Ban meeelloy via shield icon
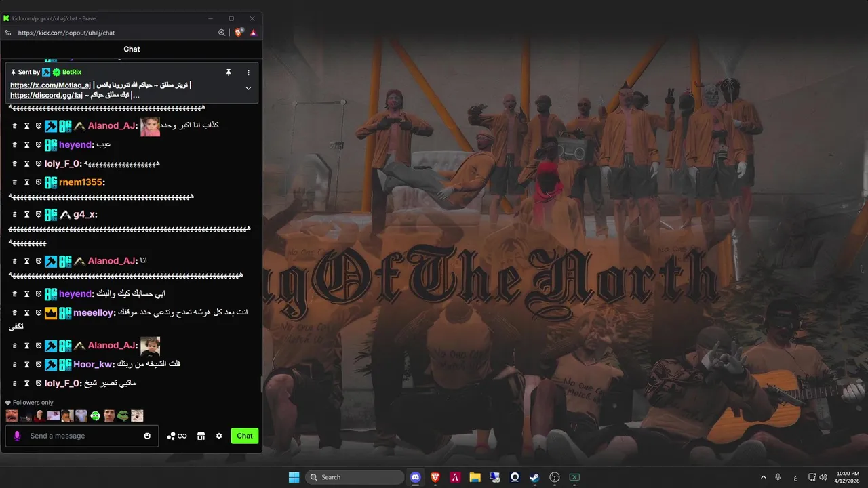Image resolution: width=868 pixels, height=488 pixels. (39, 313)
